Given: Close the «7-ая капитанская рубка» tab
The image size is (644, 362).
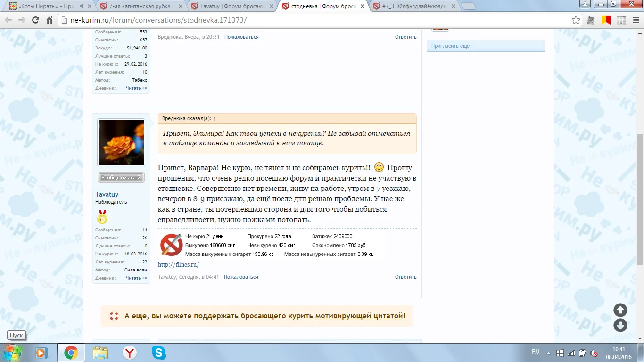Looking at the screenshot, I should tap(180, 6).
